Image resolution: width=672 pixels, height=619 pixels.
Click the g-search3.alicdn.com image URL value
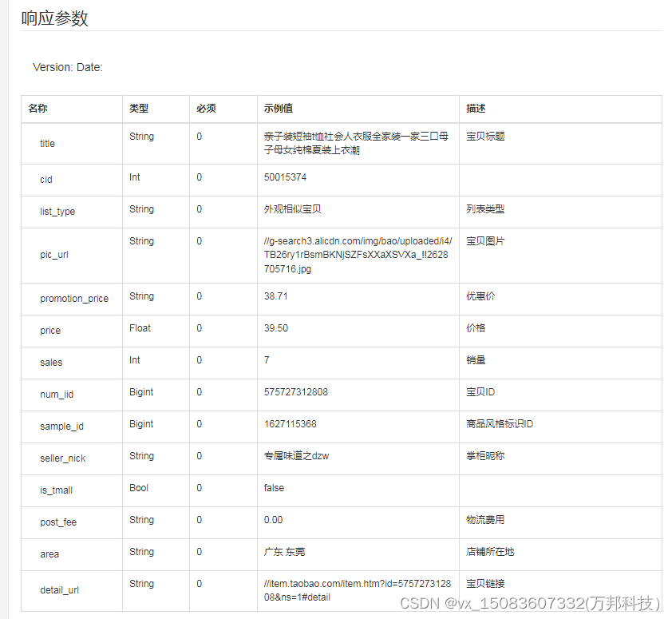coord(358,255)
